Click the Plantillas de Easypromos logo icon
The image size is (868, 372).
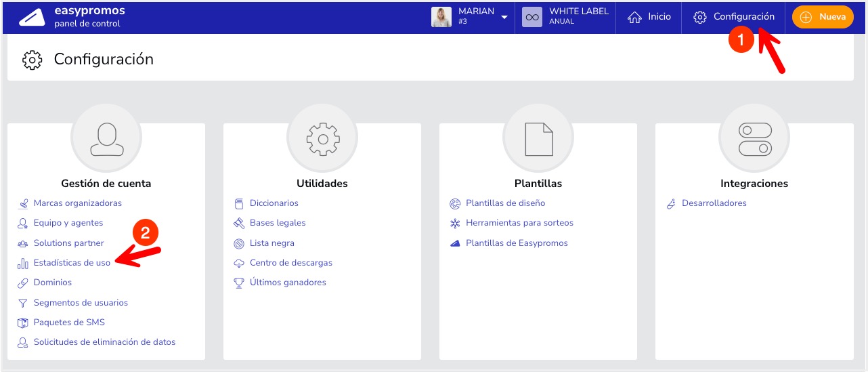point(455,243)
